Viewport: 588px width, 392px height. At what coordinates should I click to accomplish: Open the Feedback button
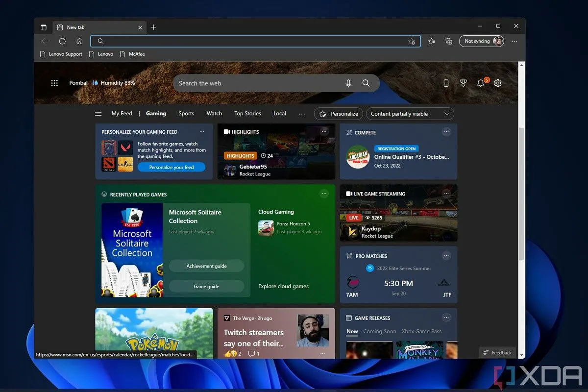click(x=497, y=352)
